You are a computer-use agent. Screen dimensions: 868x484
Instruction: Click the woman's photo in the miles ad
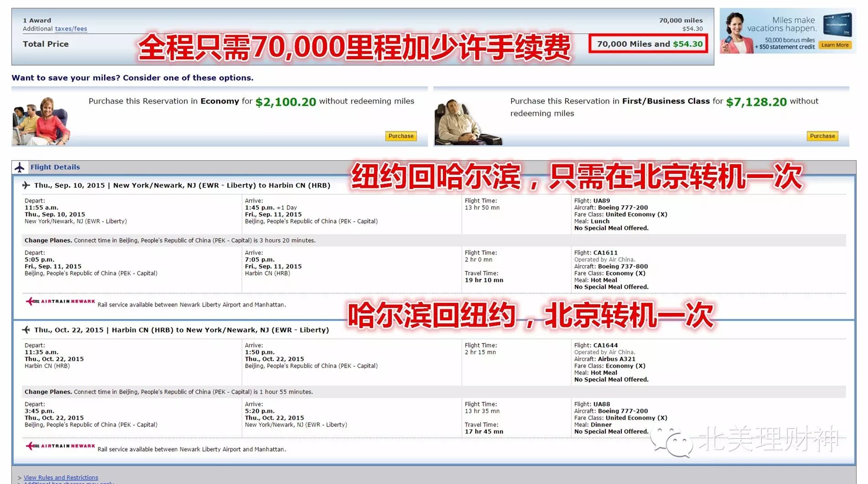737,32
